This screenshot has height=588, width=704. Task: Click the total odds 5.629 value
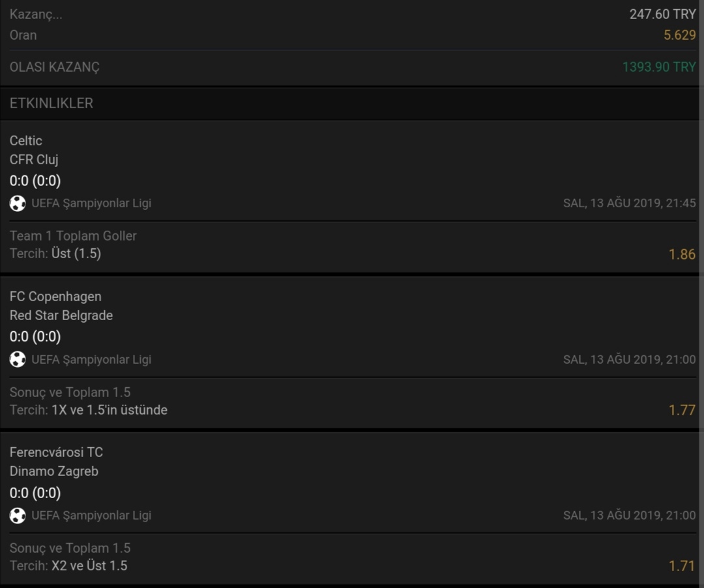click(x=680, y=35)
